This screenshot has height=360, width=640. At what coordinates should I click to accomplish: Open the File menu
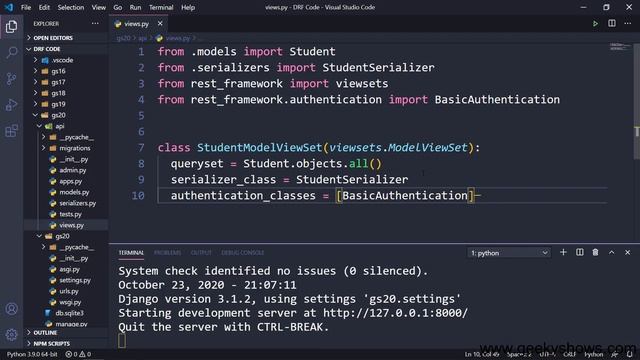(26, 7)
